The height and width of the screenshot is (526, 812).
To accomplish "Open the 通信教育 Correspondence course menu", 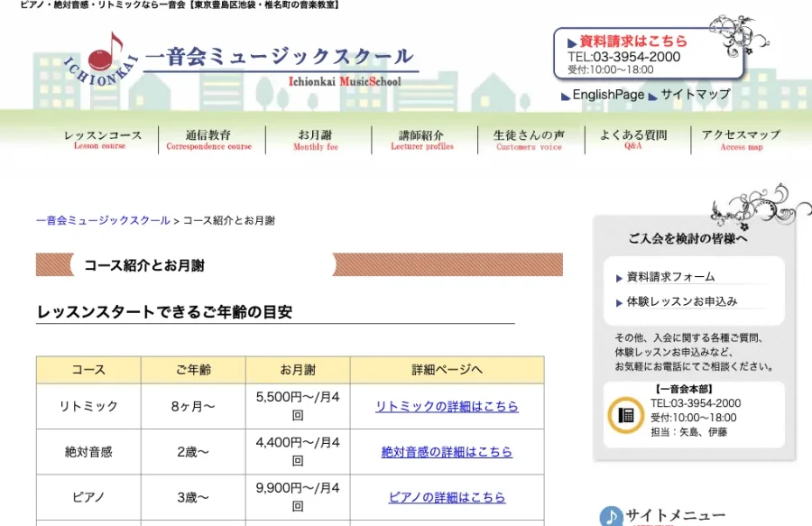I will (x=208, y=140).
